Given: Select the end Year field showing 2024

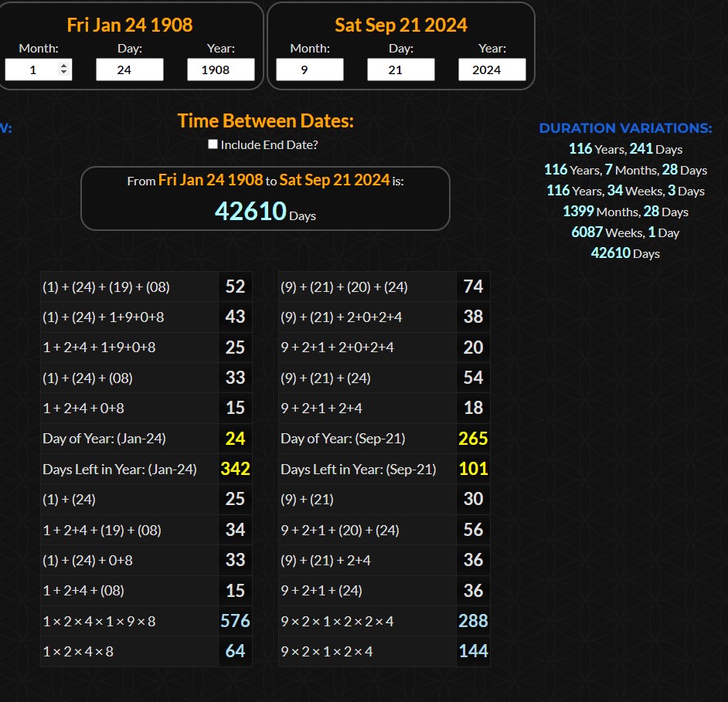Looking at the screenshot, I should (492, 70).
